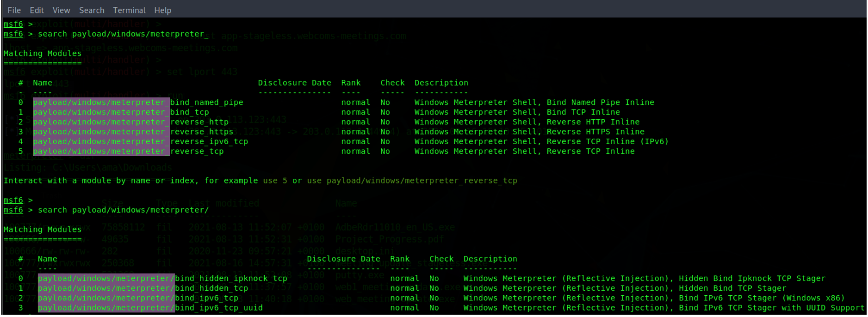The height and width of the screenshot is (317, 868).
Task: Click description 'Bind Named Pipe Inline'
Action: pos(601,103)
